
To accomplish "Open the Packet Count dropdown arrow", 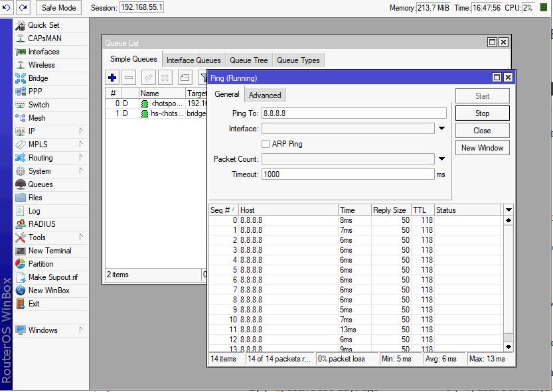I will (x=441, y=159).
